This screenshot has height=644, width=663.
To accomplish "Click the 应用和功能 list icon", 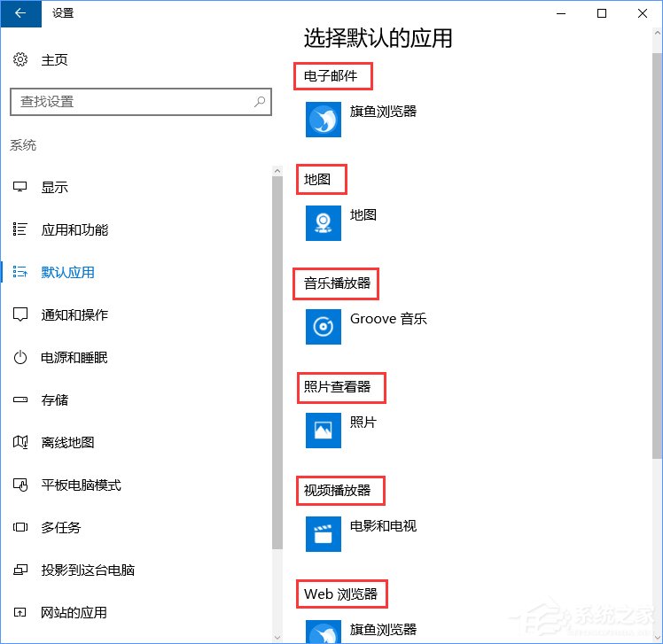I will [x=19, y=229].
